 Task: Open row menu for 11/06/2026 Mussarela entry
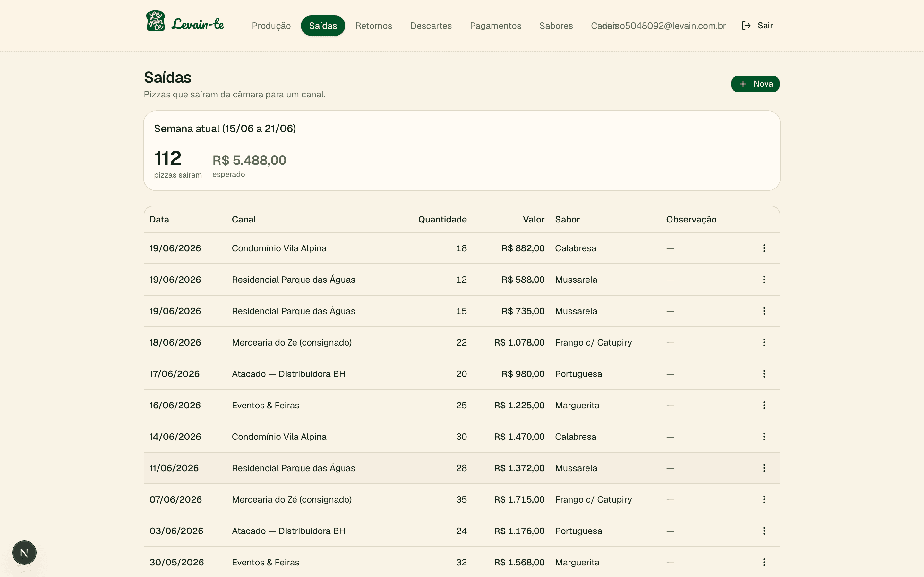point(764,468)
